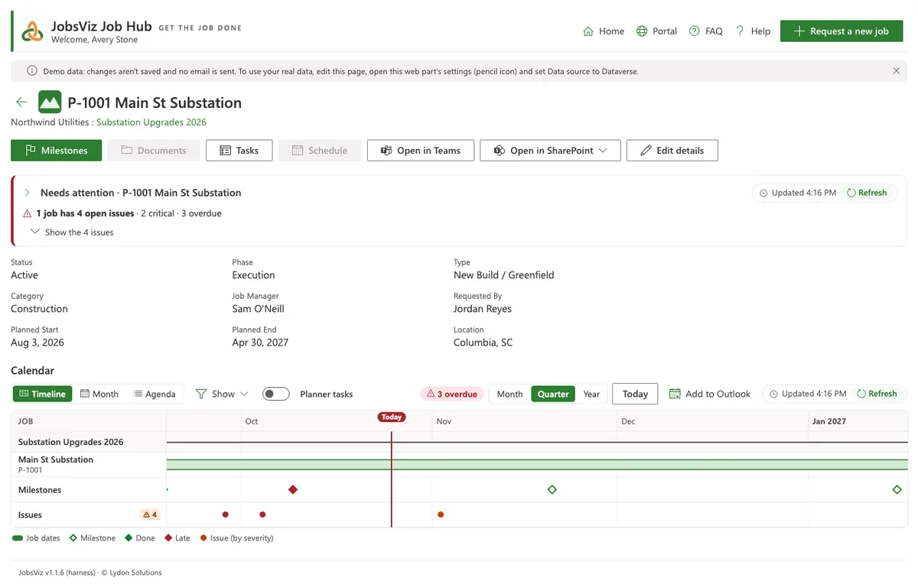Screen dimensions: 918x588
Task: Click the late red diamond milestone
Action: (x=293, y=489)
